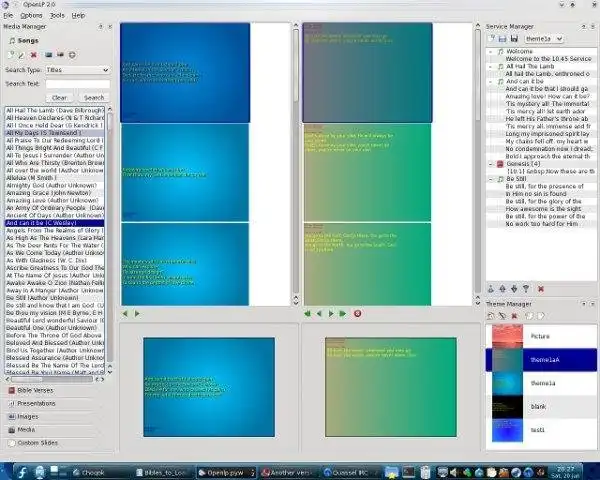Move service item up arrow icon

click(502, 289)
